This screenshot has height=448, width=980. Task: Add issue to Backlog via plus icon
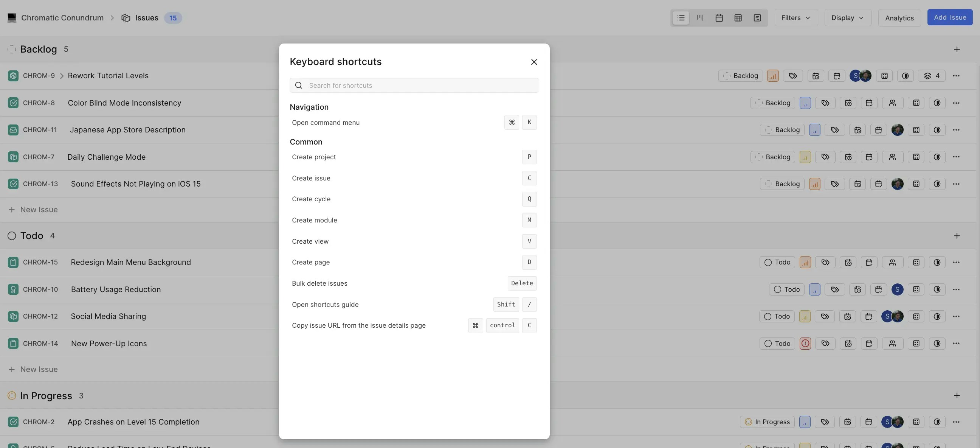tap(957, 49)
